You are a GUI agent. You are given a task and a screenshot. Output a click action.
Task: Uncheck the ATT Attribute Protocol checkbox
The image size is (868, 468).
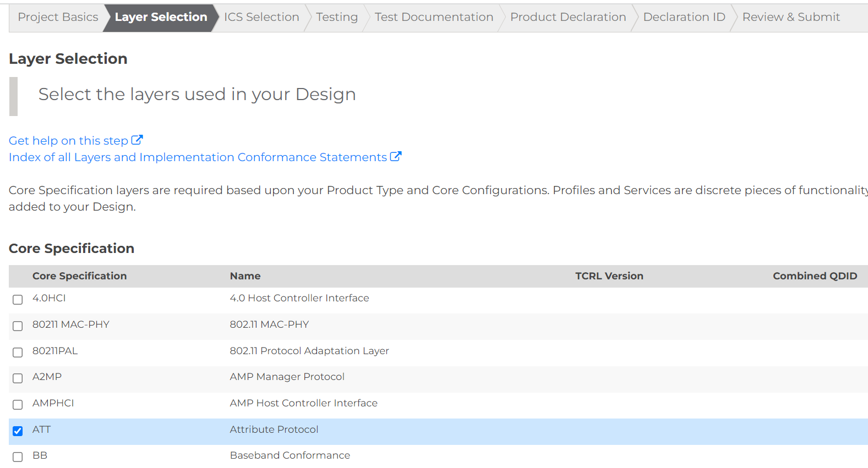(18, 431)
